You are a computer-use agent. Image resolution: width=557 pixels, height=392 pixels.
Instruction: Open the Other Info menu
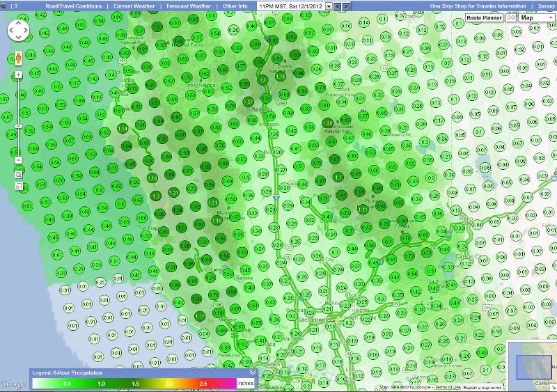point(235,6)
